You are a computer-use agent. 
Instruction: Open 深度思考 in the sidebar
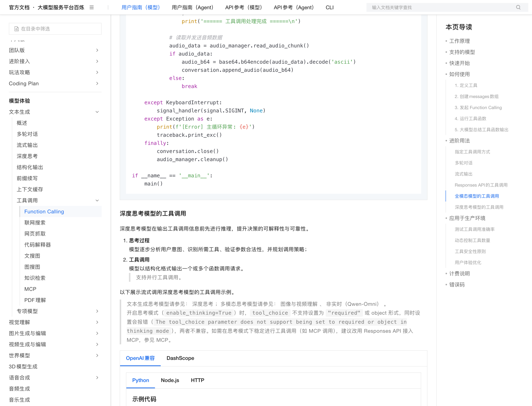(27, 156)
